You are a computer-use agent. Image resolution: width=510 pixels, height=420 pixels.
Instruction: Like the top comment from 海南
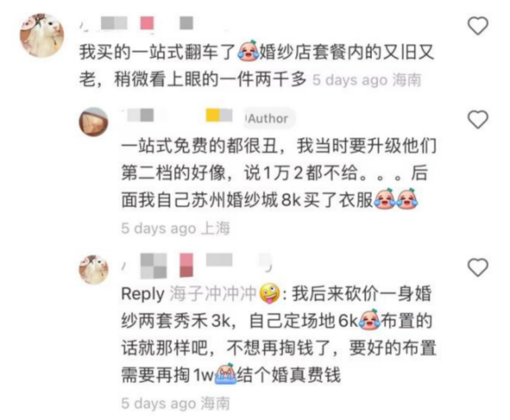point(478,26)
